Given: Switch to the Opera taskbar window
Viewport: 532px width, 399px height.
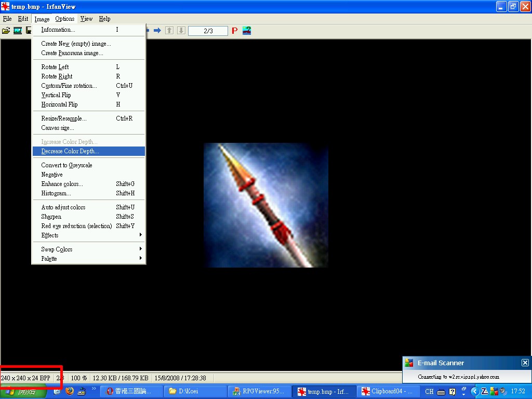Looking at the screenshot, I should tap(132, 392).
